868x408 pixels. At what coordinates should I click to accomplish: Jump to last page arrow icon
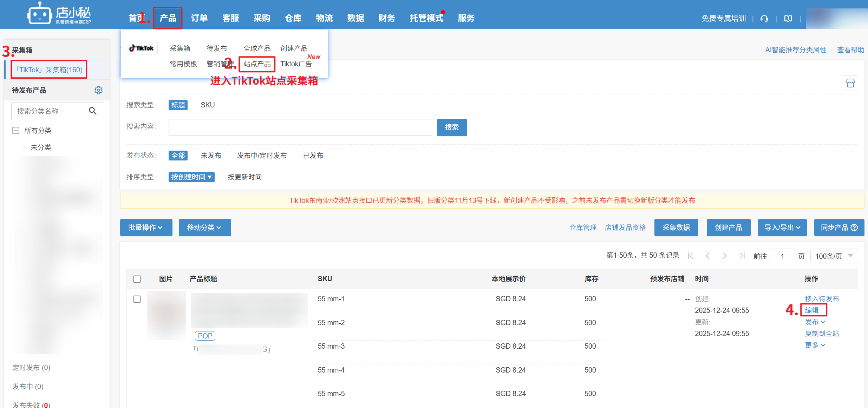click(742, 256)
